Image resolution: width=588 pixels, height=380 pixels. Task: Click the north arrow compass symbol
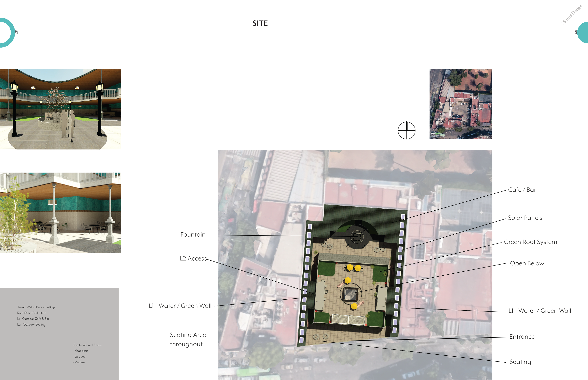[406, 130]
